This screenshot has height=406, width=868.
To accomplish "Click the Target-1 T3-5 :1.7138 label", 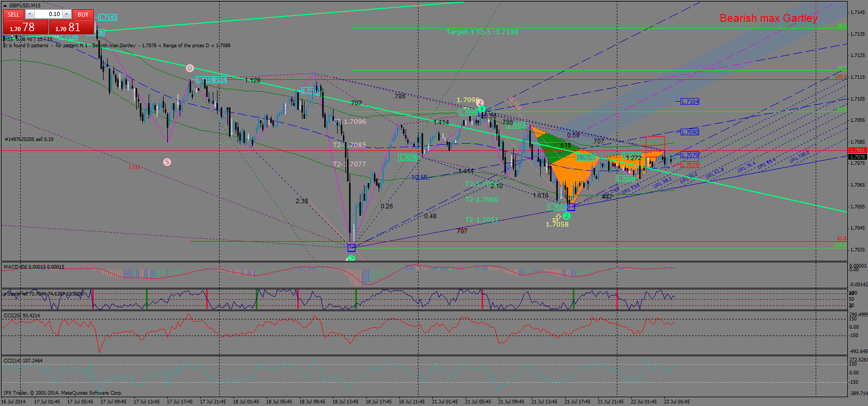I will pyautogui.click(x=482, y=32).
